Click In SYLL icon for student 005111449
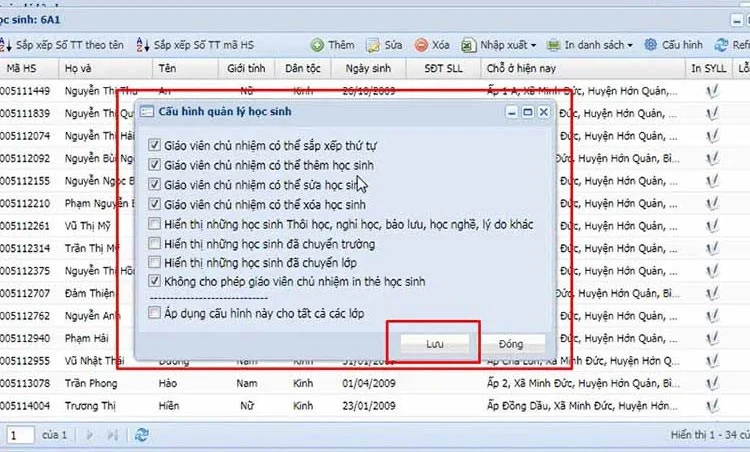Image resolution: width=750 pixels, height=452 pixels. pyautogui.click(x=712, y=91)
